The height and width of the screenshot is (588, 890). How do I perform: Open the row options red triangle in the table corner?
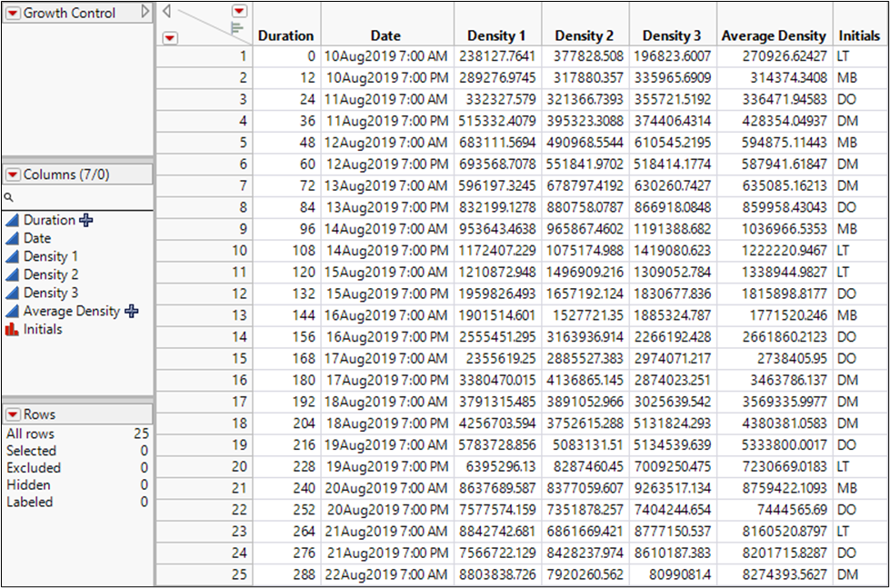click(x=170, y=37)
